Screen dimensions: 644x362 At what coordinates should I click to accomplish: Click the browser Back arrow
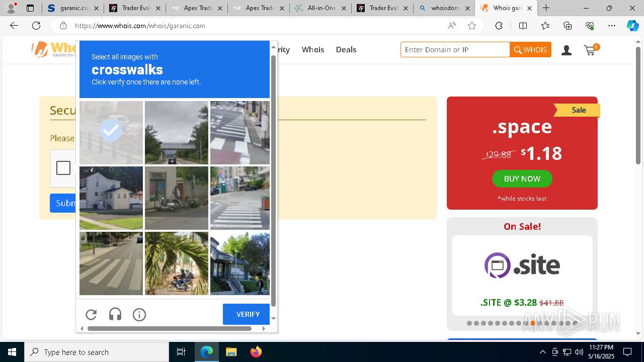tap(14, 26)
